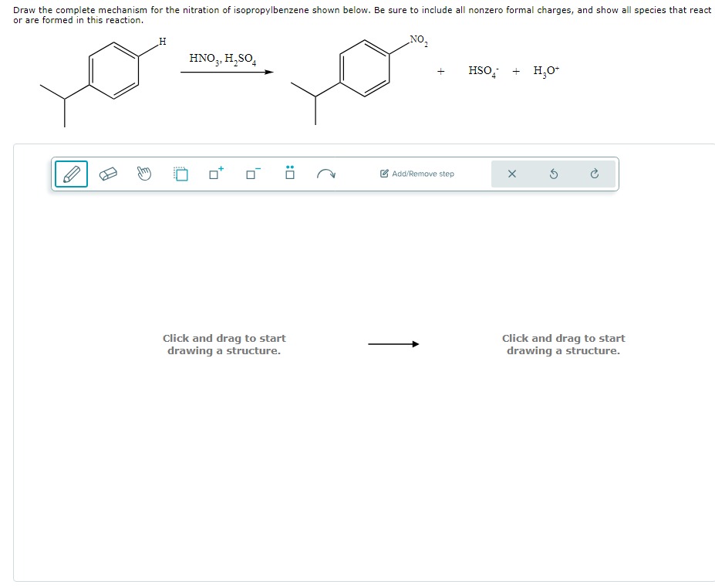Select the left 'Click and drag' drawing area
The width and height of the screenshot is (715, 588).
pyautogui.click(x=224, y=344)
